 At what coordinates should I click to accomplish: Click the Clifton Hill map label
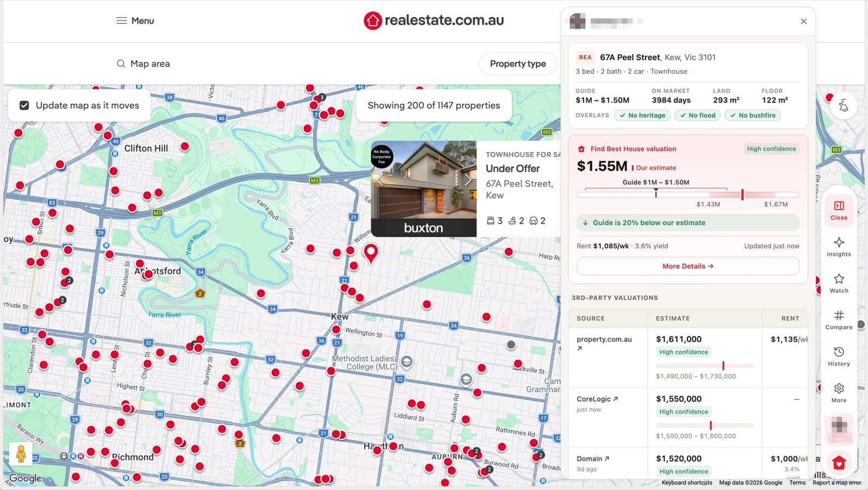tap(146, 149)
